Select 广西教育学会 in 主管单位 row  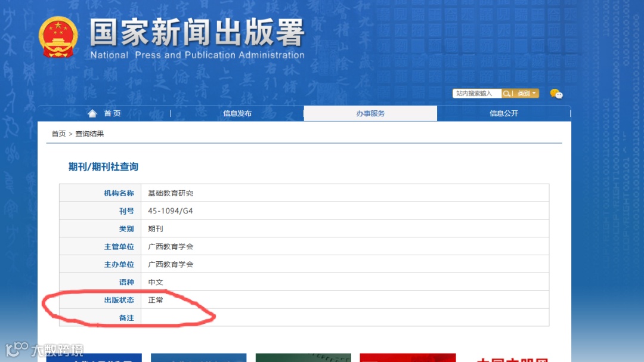coord(171,246)
